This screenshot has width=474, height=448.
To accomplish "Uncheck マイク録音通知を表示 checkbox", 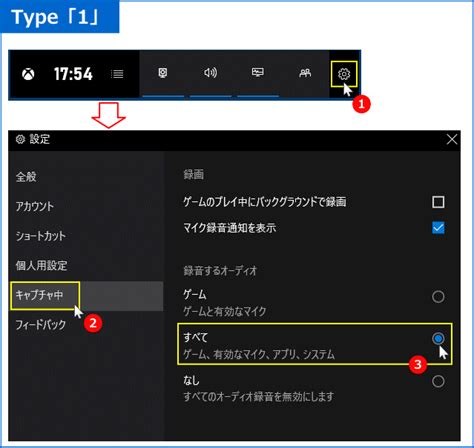I will [x=438, y=228].
